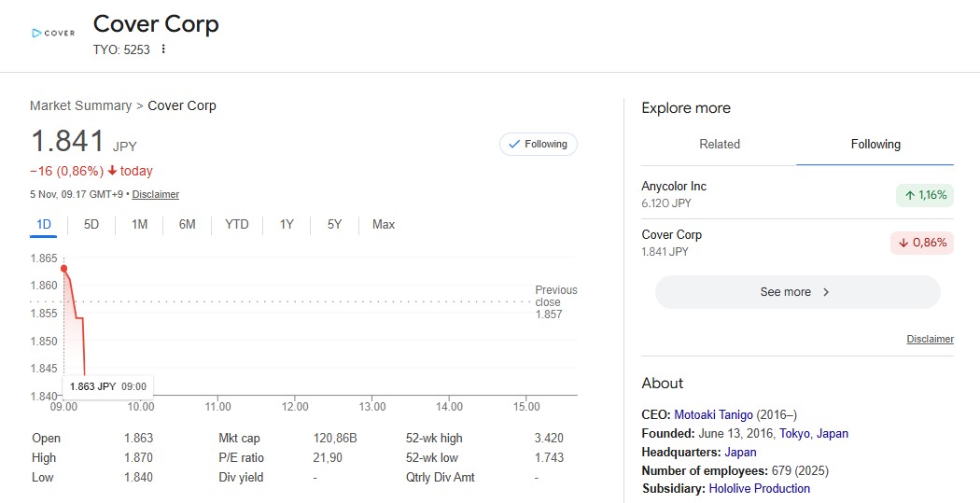Select the 1D chart range tab

(x=43, y=224)
